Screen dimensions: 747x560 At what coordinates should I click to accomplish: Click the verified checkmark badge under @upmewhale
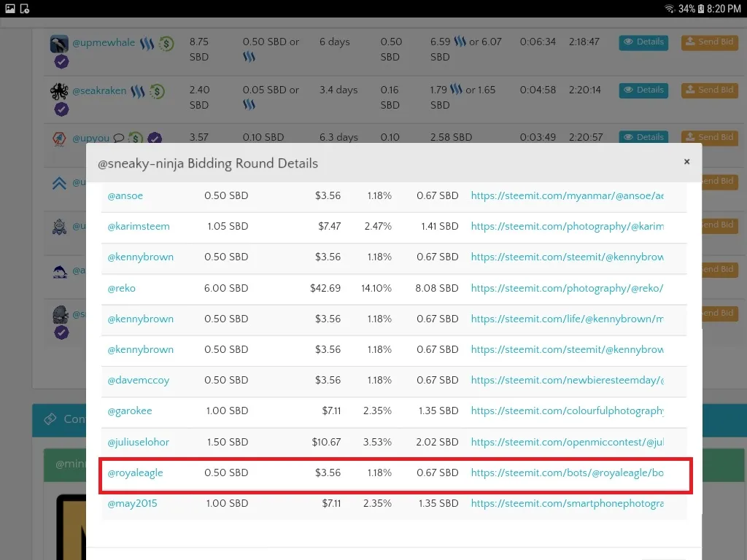pos(61,61)
